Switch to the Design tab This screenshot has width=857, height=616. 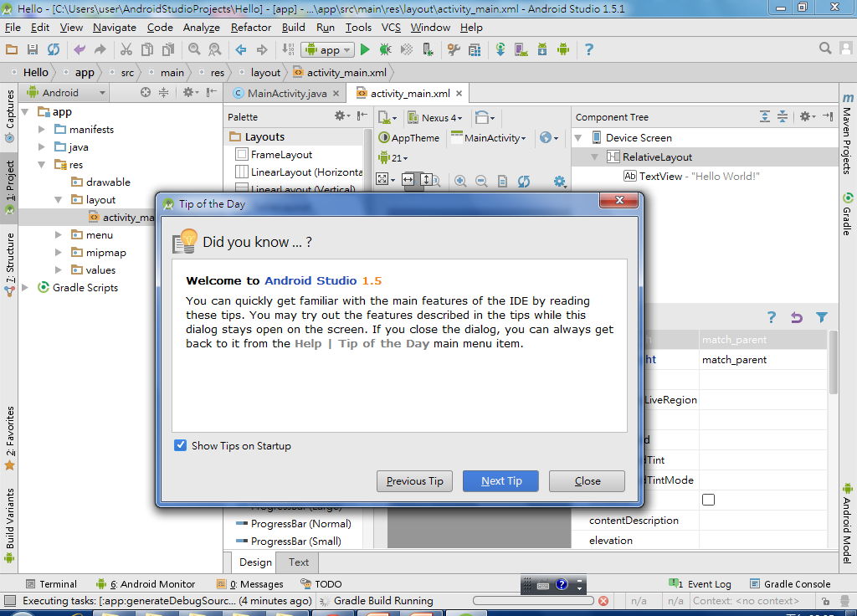pyautogui.click(x=255, y=562)
